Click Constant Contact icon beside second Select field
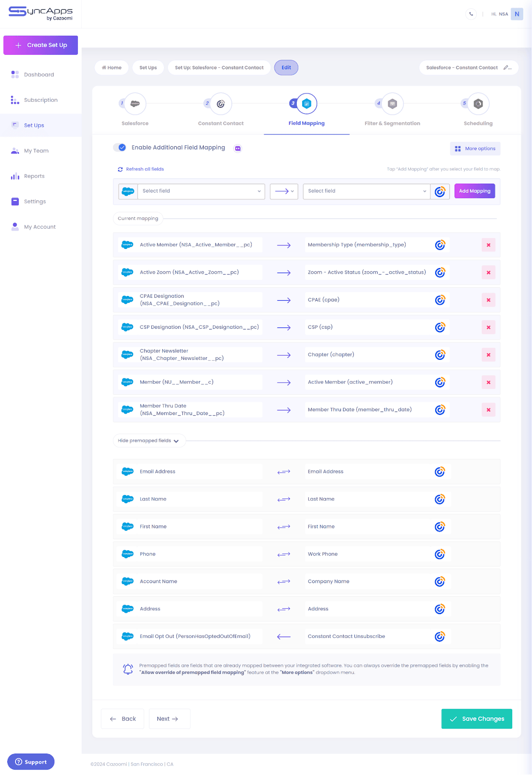 coord(440,191)
